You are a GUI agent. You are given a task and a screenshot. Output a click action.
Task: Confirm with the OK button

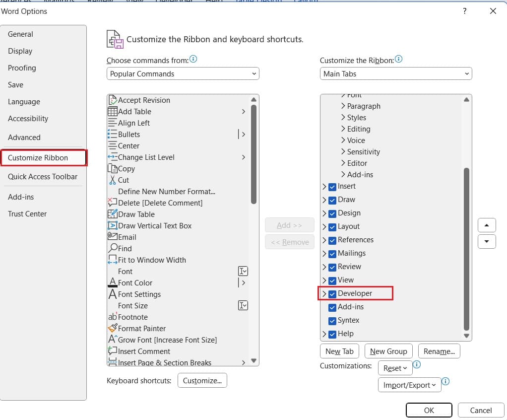pos(429,410)
